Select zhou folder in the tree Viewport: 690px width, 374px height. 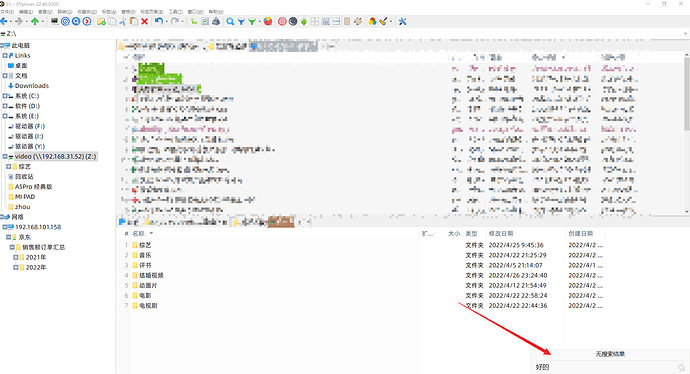tap(22, 207)
